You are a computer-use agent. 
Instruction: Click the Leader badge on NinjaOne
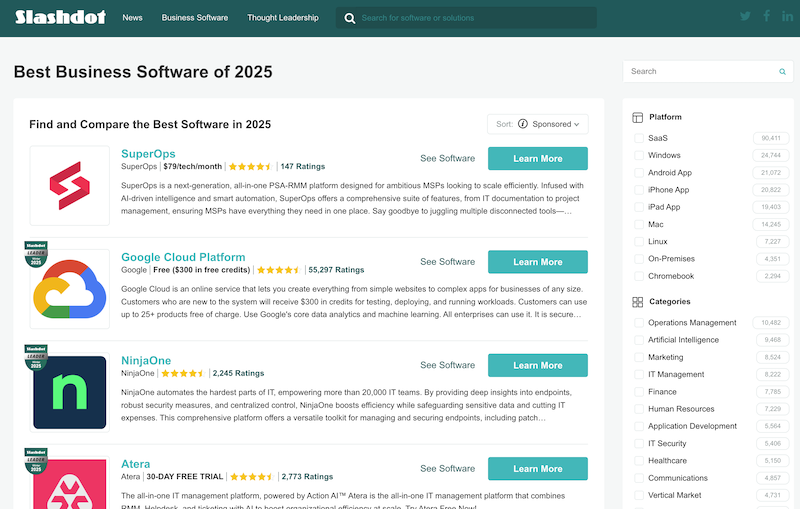click(x=36, y=358)
